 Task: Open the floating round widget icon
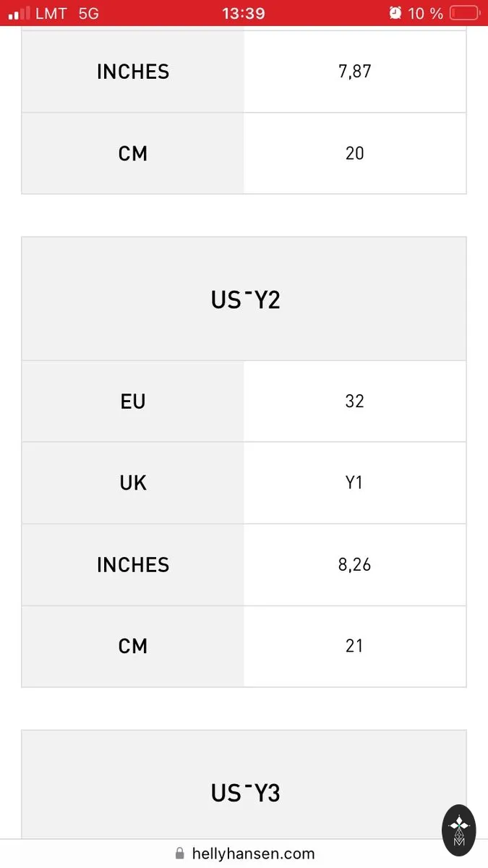coord(459,830)
